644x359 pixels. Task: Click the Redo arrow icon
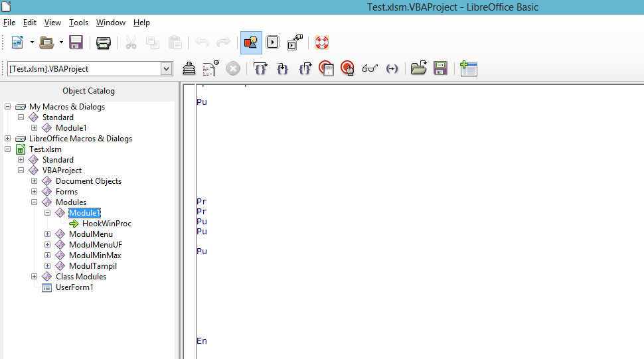pos(224,42)
